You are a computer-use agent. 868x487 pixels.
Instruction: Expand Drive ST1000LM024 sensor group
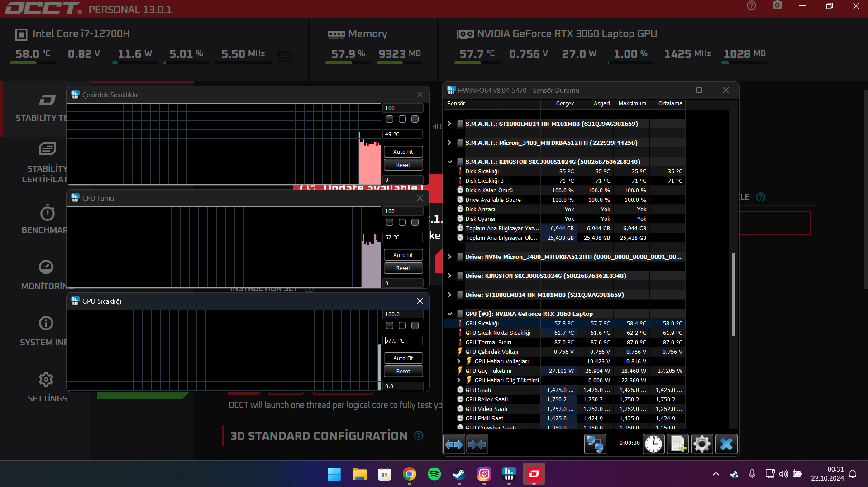(449, 295)
